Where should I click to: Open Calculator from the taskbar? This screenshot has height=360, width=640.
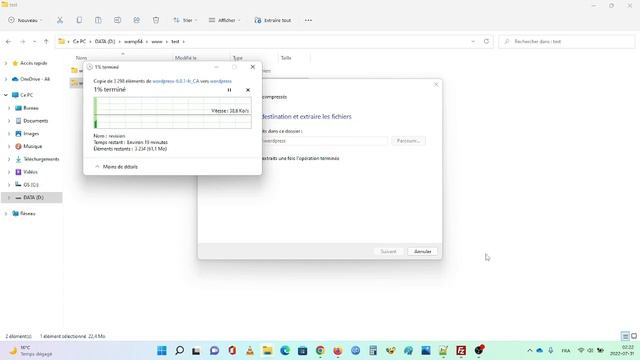[373, 351]
